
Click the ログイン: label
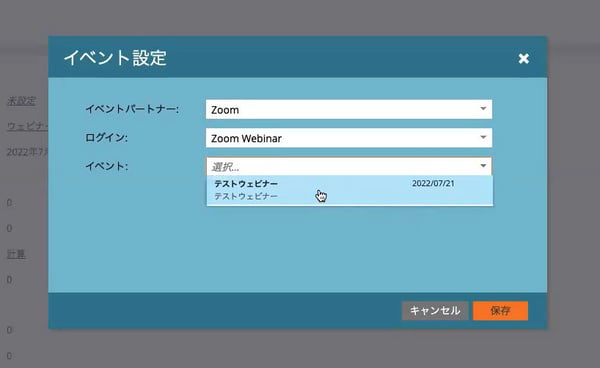(106, 138)
